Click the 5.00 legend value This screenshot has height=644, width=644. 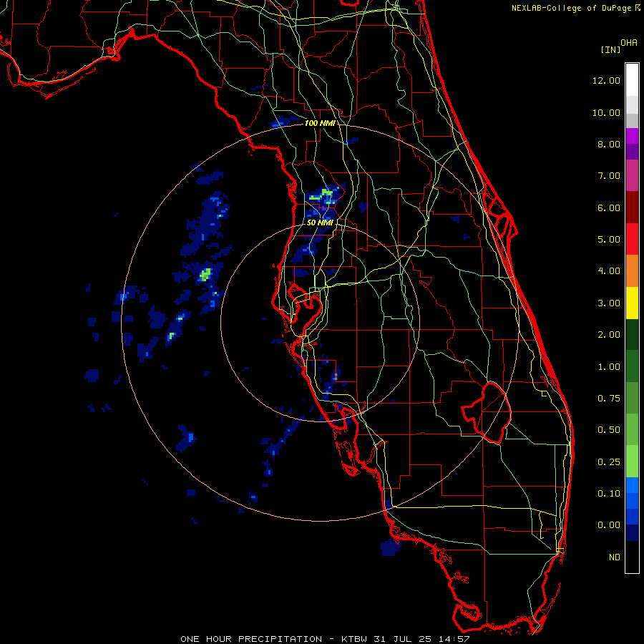(609, 240)
